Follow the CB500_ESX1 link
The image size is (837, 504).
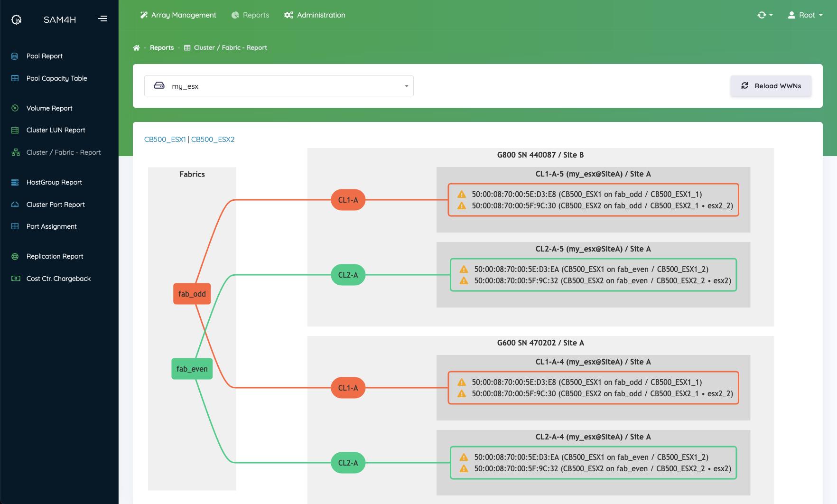click(x=165, y=140)
